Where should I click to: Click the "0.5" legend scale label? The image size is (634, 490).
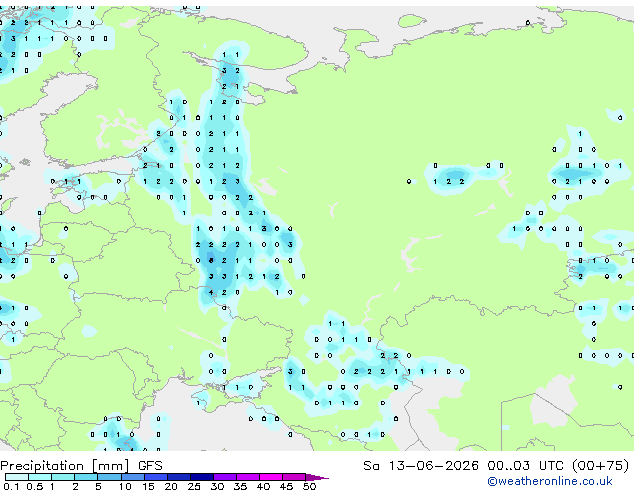[x=35, y=486]
